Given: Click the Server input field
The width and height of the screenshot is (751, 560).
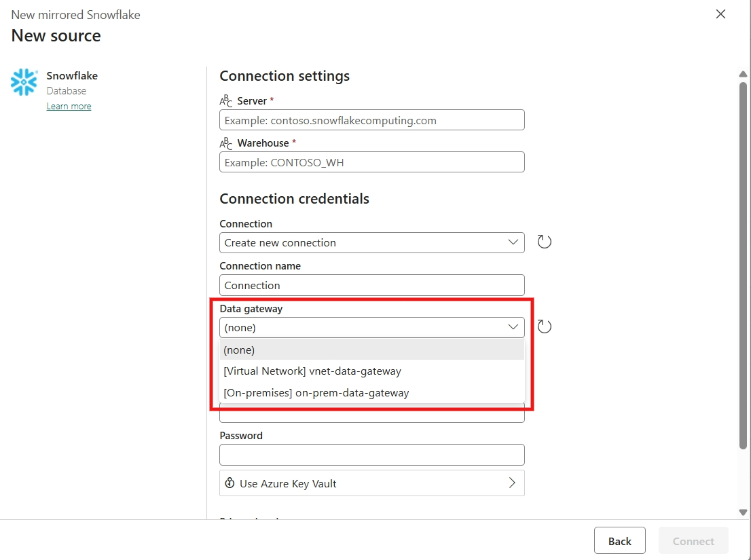Looking at the screenshot, I should point(372,119).
